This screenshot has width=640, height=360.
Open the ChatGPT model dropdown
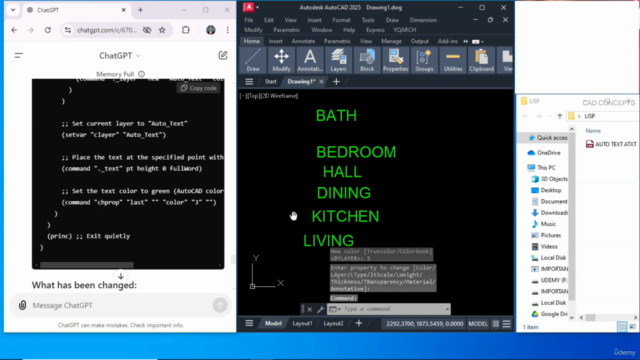[120, 56]
